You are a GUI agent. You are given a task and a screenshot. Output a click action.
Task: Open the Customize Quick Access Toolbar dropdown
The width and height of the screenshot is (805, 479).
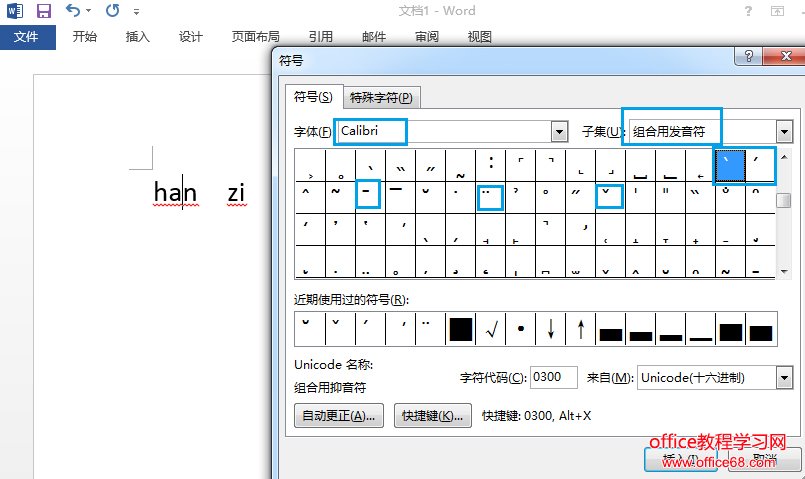click(136, 11)
